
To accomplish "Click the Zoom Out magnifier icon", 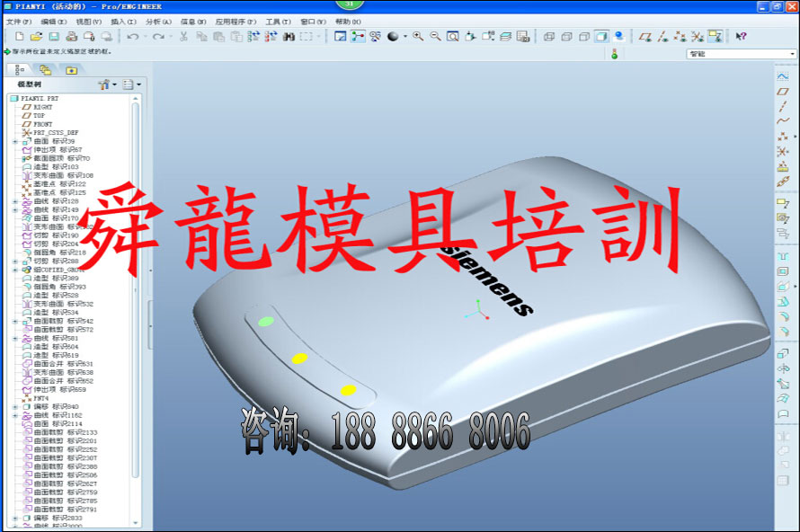I will [x=435, y=36].
